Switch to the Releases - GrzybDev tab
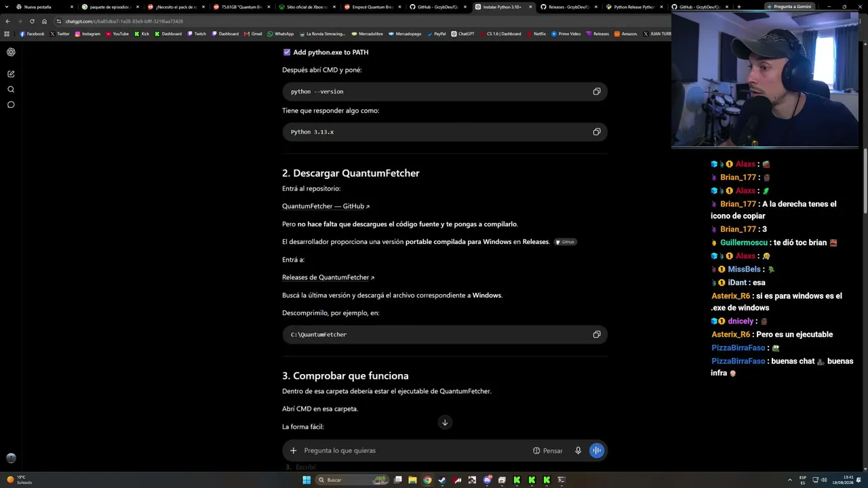 570,7
